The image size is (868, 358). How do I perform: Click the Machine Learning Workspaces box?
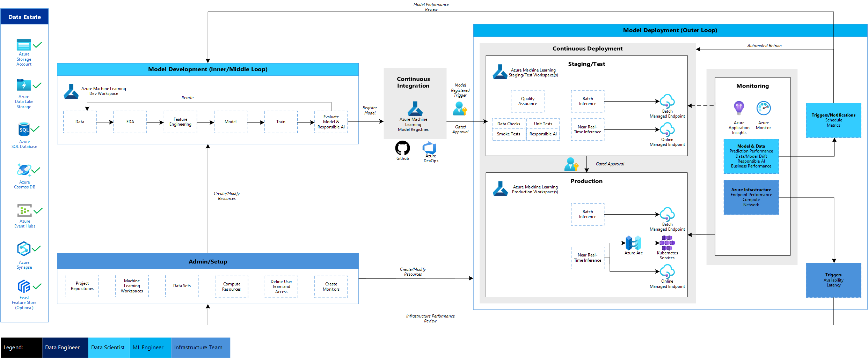pos(132,286)
